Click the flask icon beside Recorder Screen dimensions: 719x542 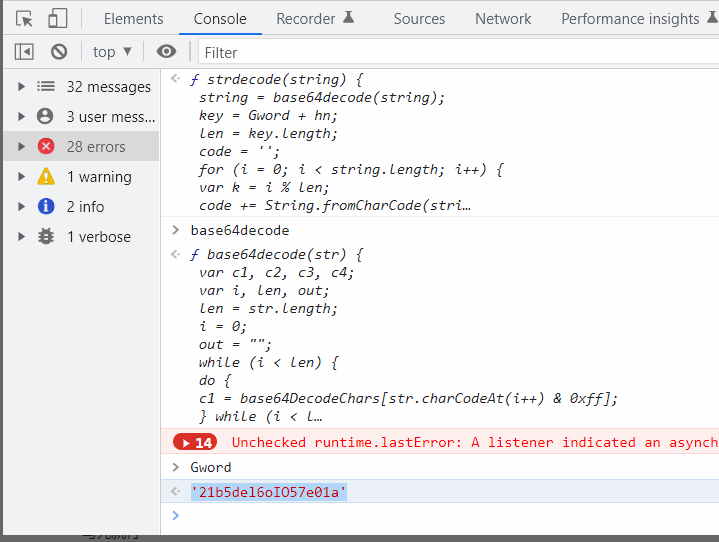tap(349, 17)
